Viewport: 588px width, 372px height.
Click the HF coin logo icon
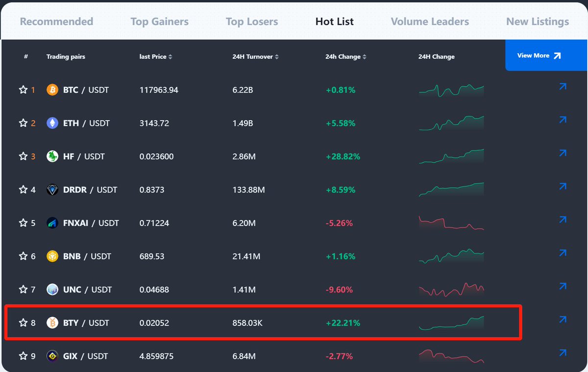pyautogui.click(x=52, y=156)
